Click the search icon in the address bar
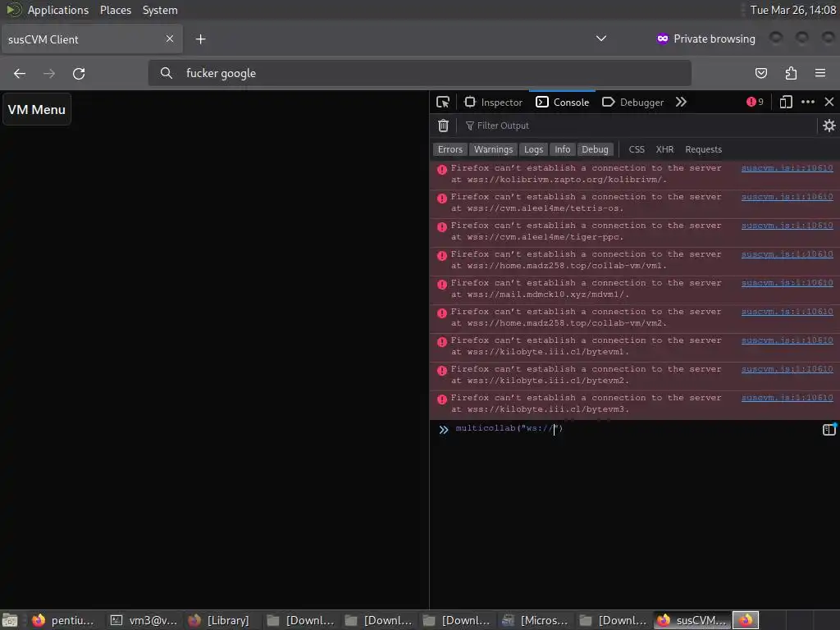 (166, 73)
